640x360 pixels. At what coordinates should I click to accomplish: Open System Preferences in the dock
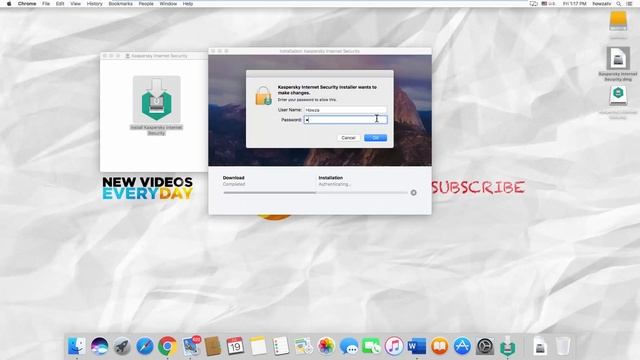pyautogui.click(x=485, y=346)
